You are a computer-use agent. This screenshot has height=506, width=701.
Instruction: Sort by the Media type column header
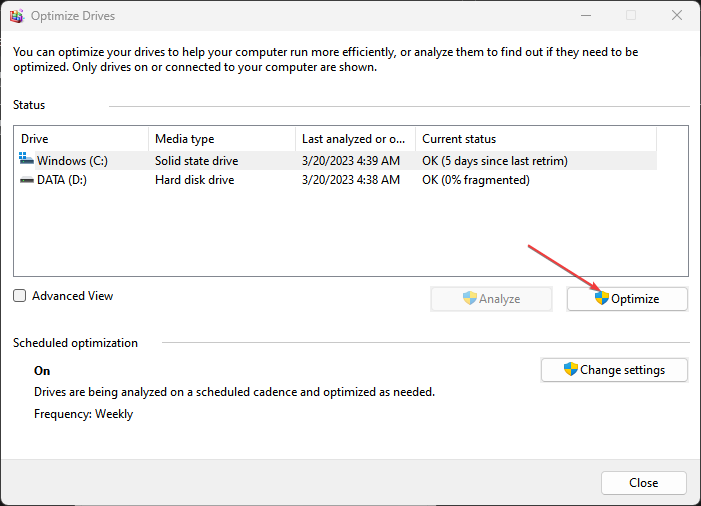(x=222, y=139)
